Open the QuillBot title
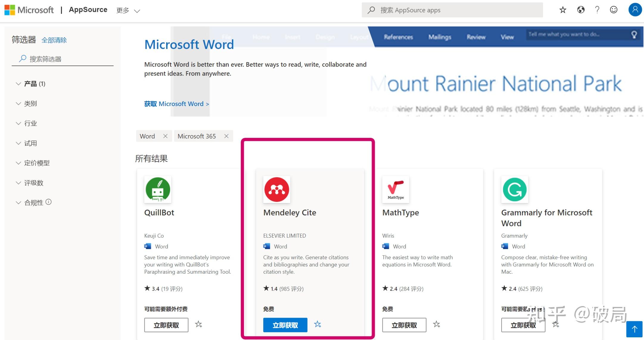Screen dimensions: 644x340 (x=159, y=213)
